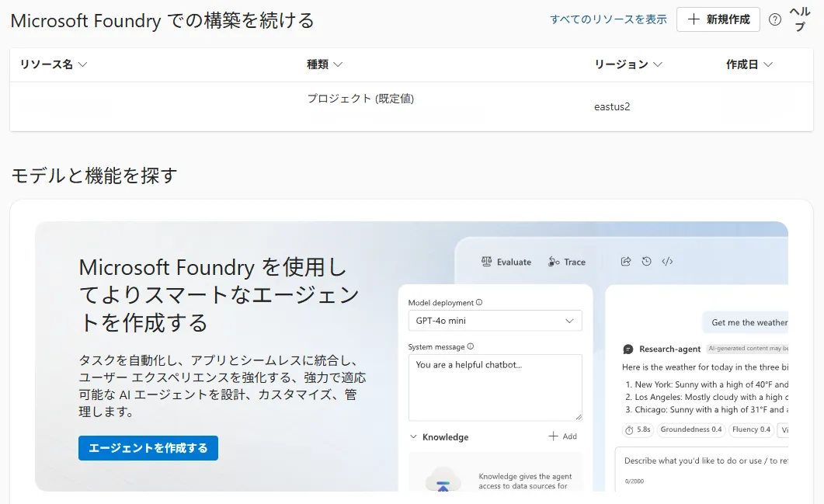824x504 pixels.
Task: Click the history clock icon in preview
Action: click(x=646, y=261)
